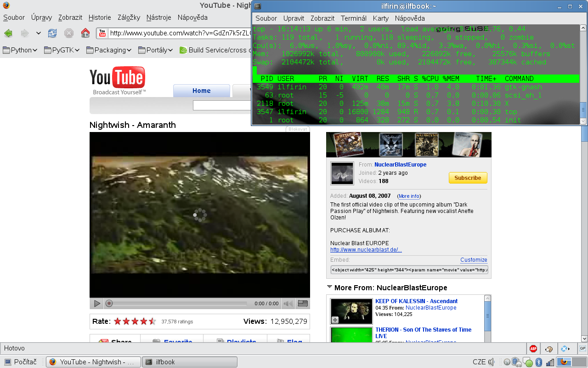The image size is (588, 368).
Task: Rate the video three stars
Action: tap(135, 322)
